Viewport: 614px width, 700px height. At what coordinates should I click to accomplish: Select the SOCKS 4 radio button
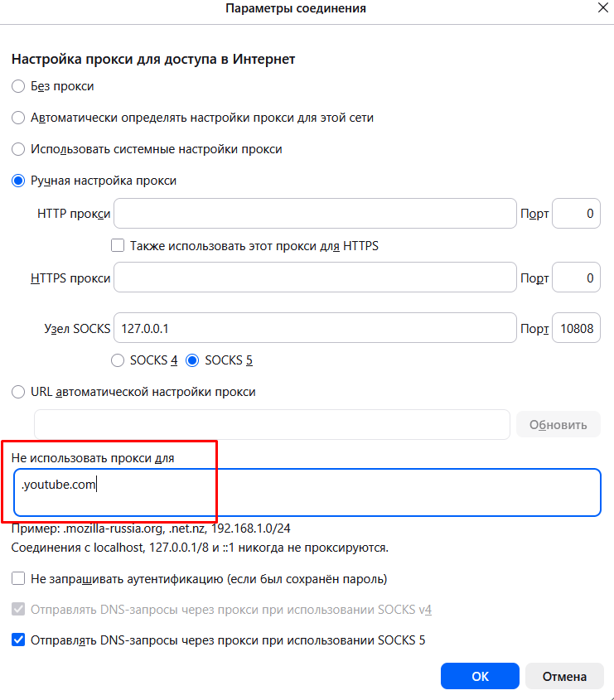click(118, 360)
